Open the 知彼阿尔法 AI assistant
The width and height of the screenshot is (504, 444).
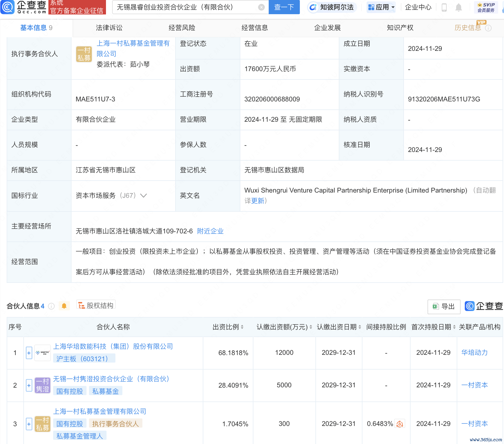pos(332,7)
